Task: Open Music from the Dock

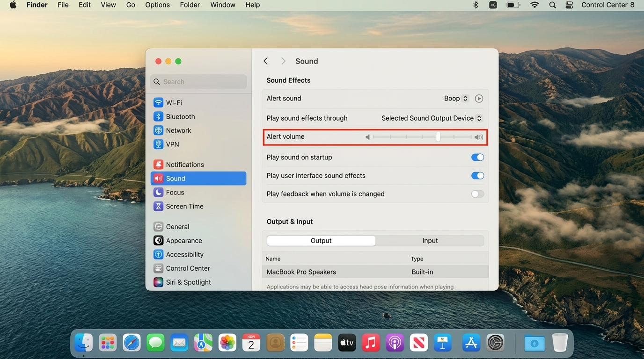Action: (371, 343)
